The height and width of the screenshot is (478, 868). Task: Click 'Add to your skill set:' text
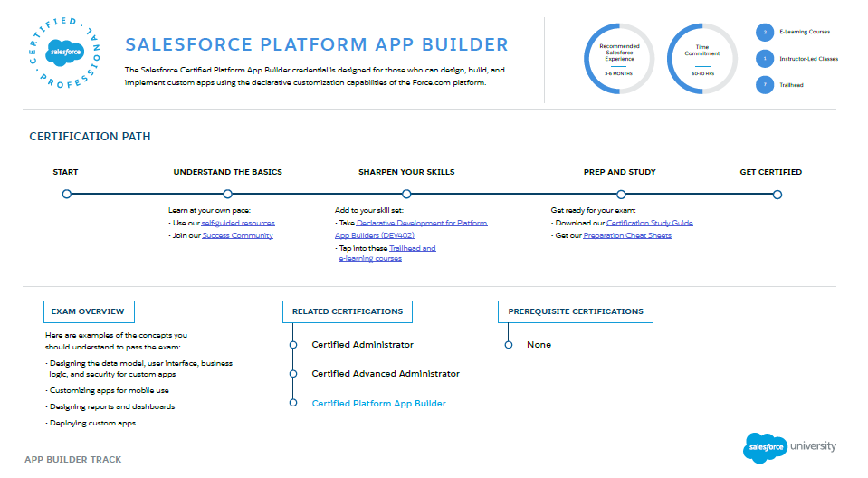[368, 210]
